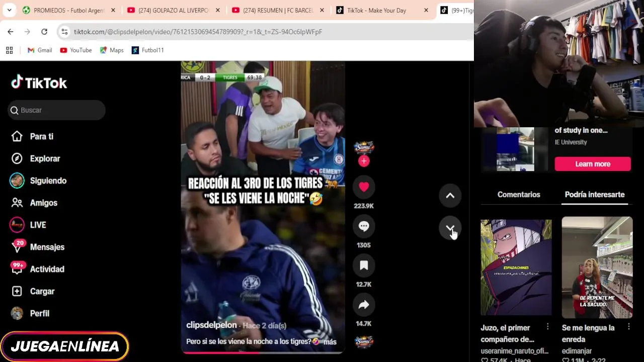
Task: Open Maps bookmark
Action: pyautogui.click(x=112, y=50)
